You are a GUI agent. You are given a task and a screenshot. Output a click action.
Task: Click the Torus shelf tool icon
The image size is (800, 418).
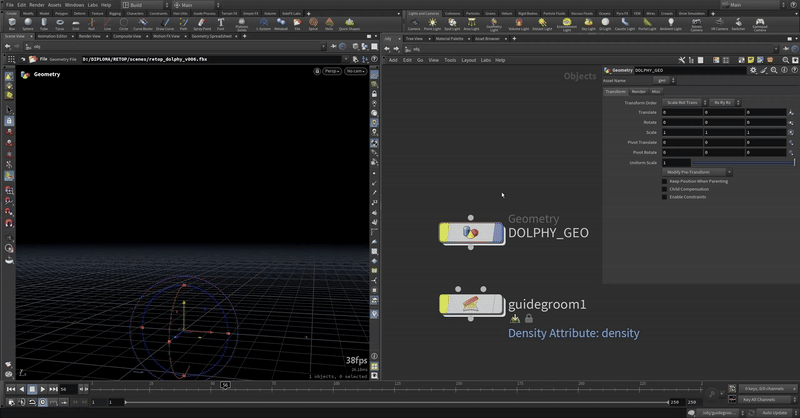click(60, 23)
